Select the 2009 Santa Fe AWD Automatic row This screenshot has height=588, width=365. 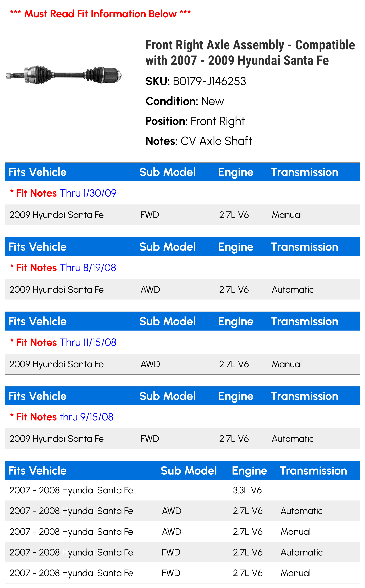click(x=182, y=290)
